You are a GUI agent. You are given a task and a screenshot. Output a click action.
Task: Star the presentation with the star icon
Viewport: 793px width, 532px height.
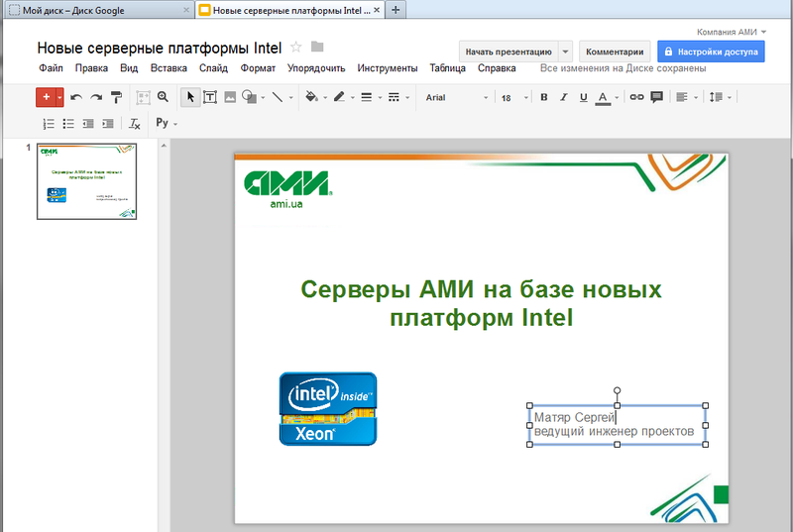(295, 48)
